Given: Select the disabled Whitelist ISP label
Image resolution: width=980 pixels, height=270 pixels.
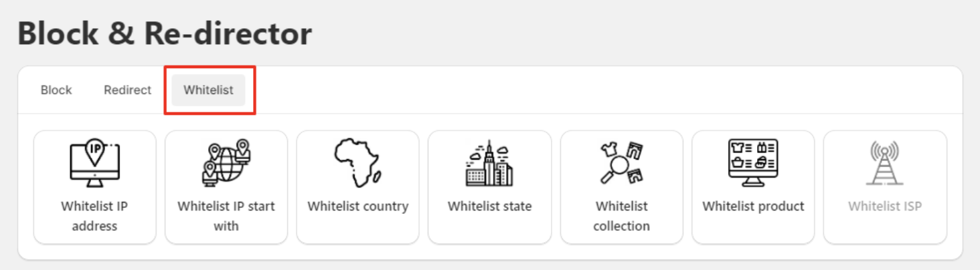Looking at the screenshot, I should tap(884, 207).
